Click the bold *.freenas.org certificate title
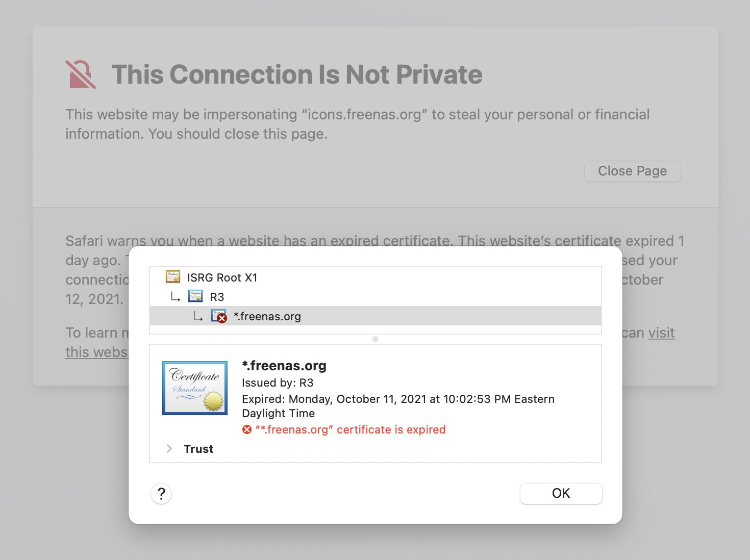 pos(284,366)
